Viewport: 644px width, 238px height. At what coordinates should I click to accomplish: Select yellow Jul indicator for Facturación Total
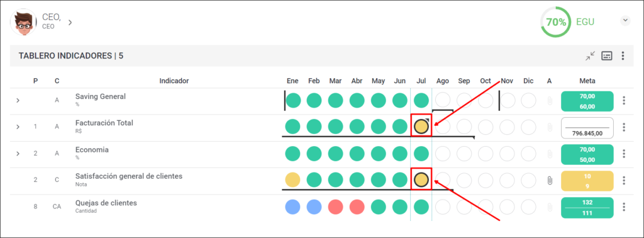[x=421, y=127]
